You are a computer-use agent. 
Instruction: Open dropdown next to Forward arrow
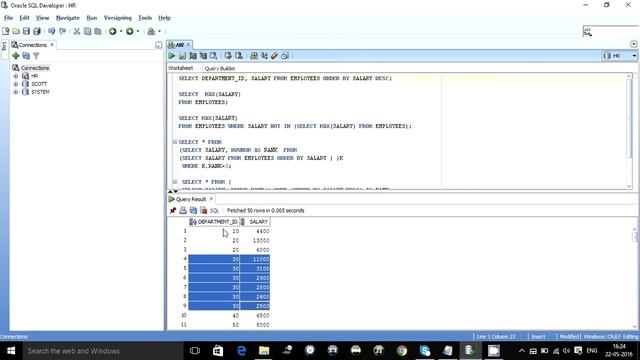point(138,31)
